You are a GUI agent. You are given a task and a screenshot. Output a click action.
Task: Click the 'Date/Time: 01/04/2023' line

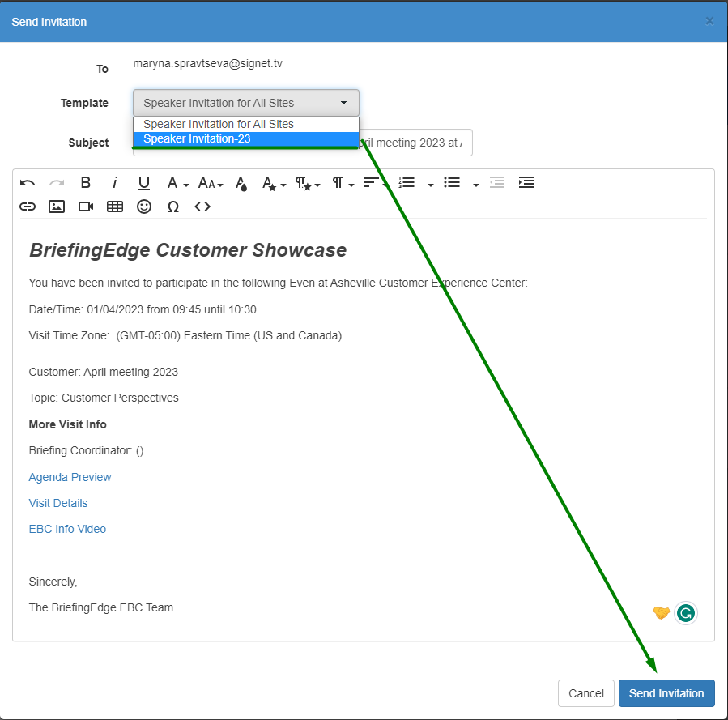pos(143,309)
